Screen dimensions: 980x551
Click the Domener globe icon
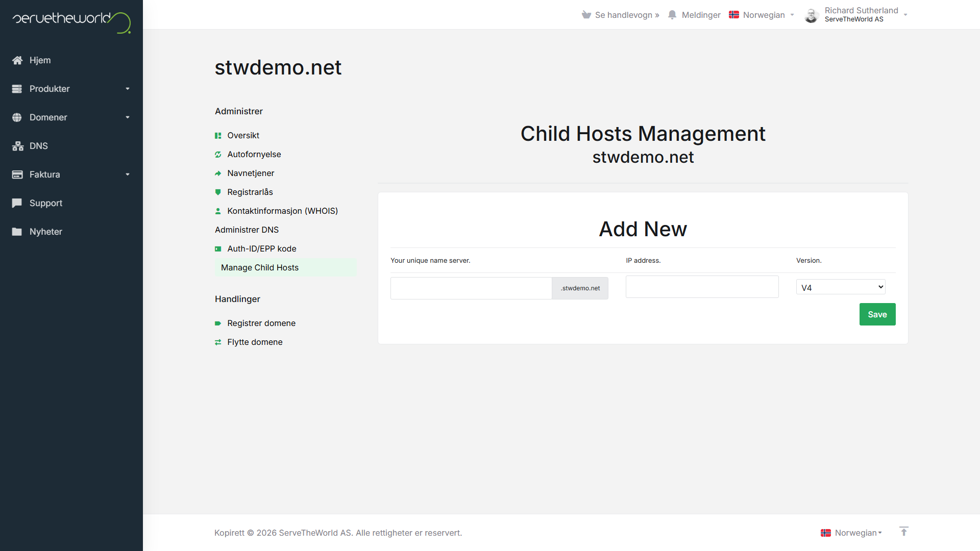click(17, 117)
